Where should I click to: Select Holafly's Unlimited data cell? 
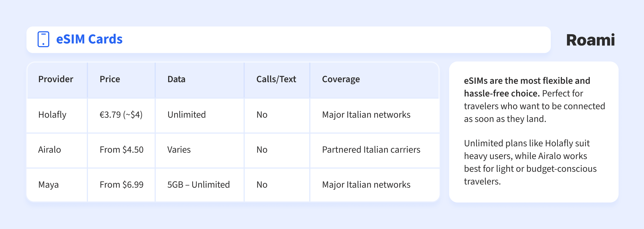pyautogui.click(x=186, y=115)
